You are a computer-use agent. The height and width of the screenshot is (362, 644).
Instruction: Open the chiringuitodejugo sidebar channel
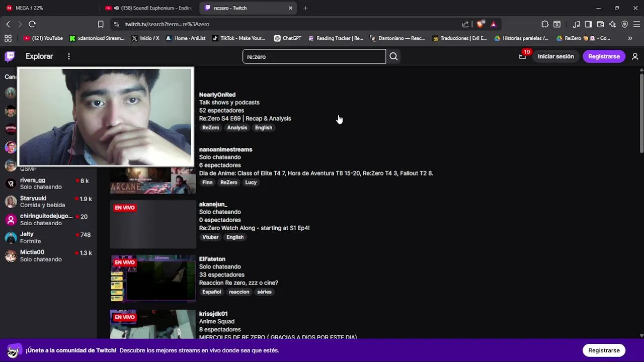click(x=48, y=220)
